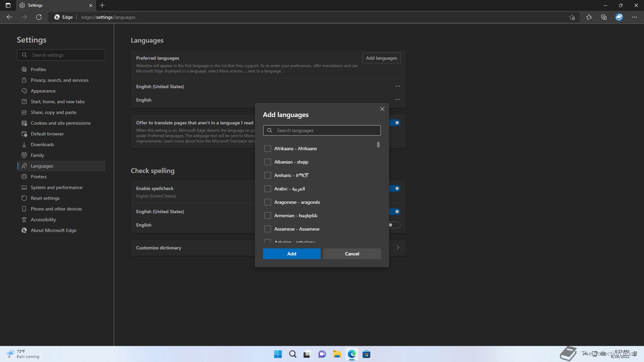Viewport: 644px width, 362px height.
Task: Open more actions for English (United States)
Action: coord(397,86)
